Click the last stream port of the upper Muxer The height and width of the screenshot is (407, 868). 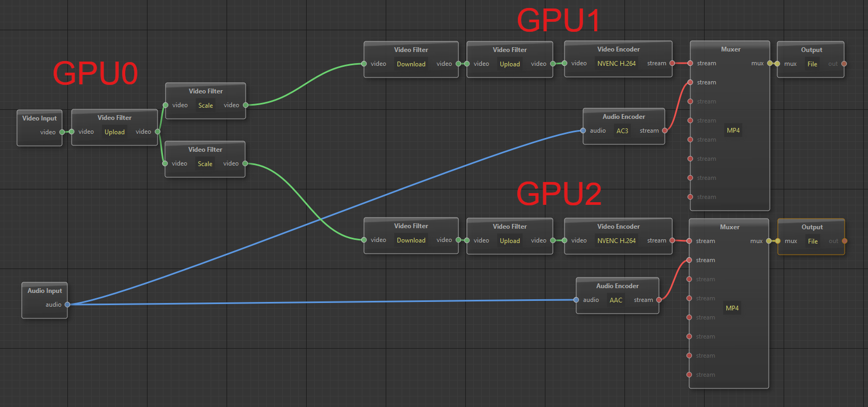(690, 197)
